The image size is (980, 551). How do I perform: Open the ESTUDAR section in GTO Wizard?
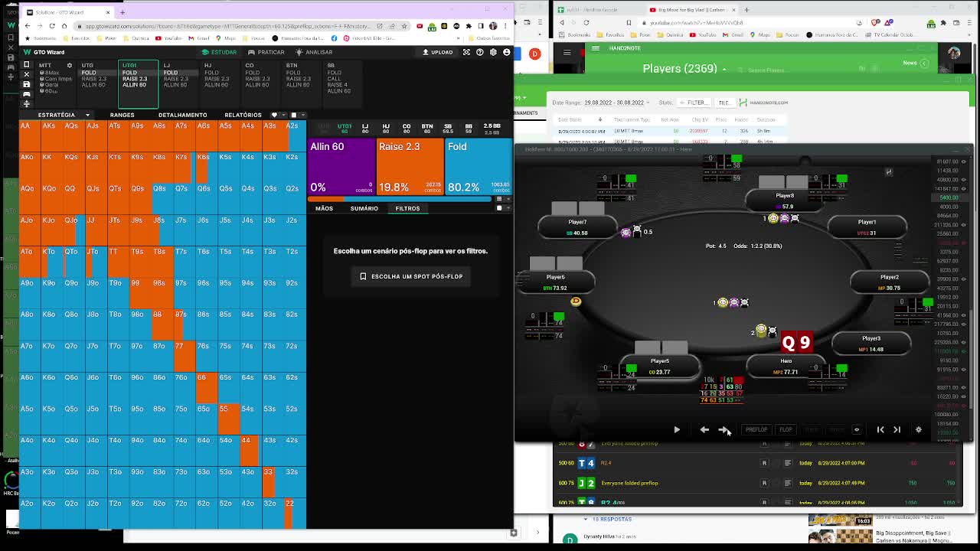219,52
